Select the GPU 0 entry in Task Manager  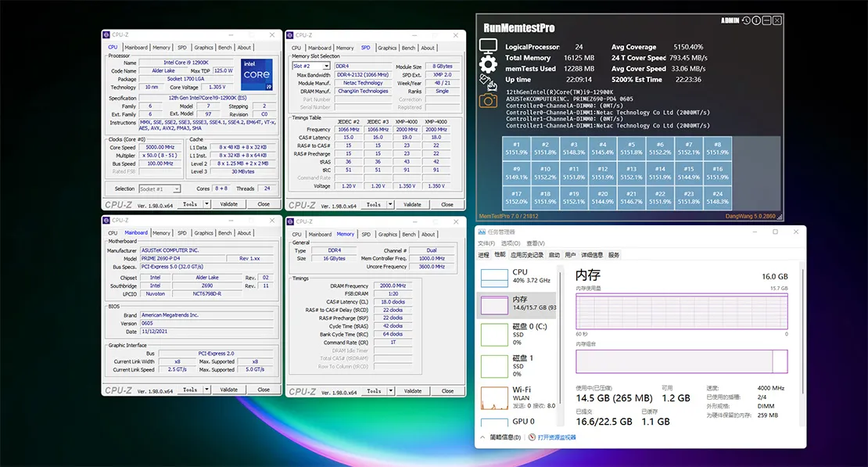pyautogui.click(x=517, y=422)
